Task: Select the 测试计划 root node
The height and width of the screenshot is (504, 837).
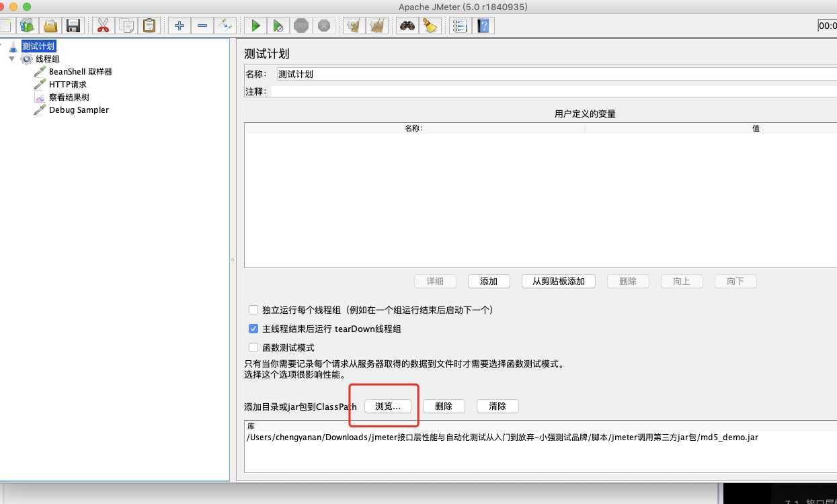Action: click(x=38, y=46)
